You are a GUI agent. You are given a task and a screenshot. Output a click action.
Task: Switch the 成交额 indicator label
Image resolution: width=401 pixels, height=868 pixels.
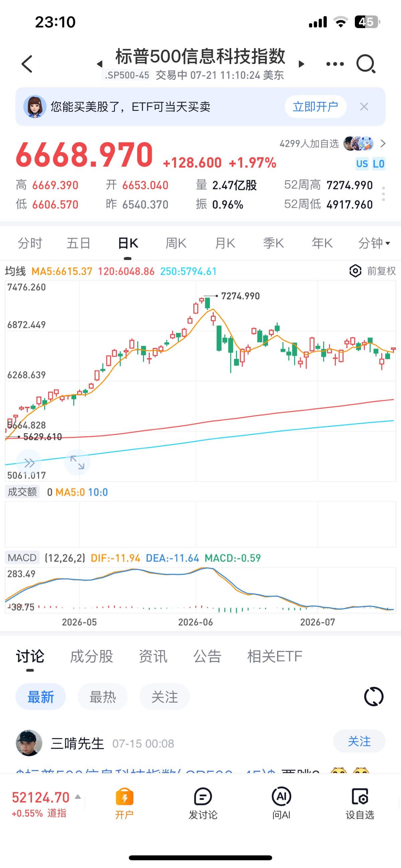(22, 492)
